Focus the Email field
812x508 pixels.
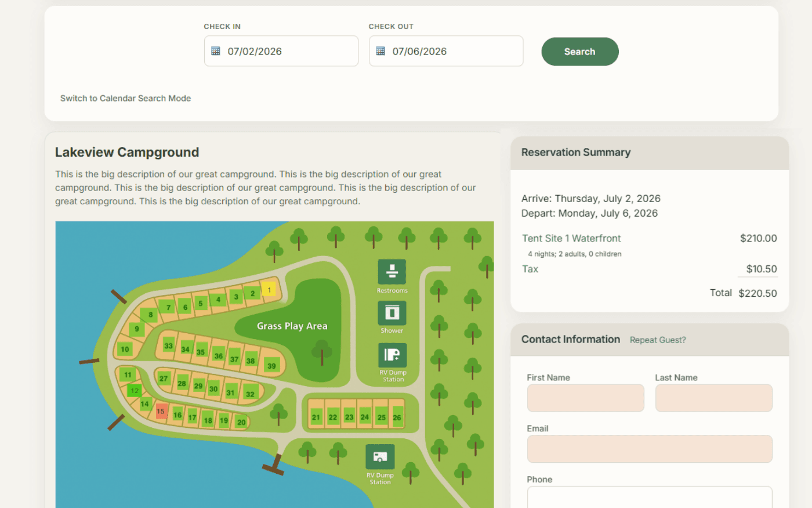[650, 449]
